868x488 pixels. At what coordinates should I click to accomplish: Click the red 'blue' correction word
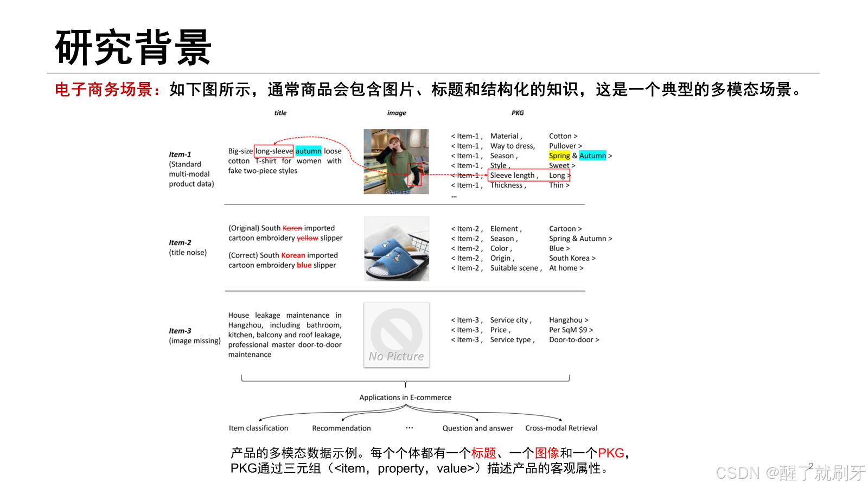(304, 265)
